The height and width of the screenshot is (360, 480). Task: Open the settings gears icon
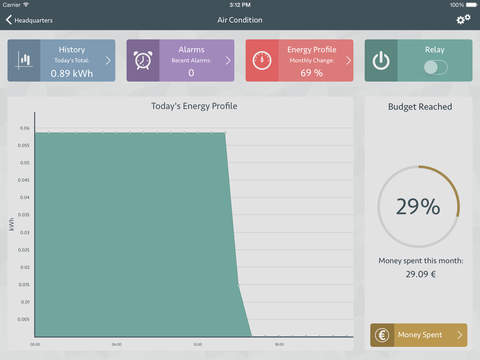click(463, 19)
